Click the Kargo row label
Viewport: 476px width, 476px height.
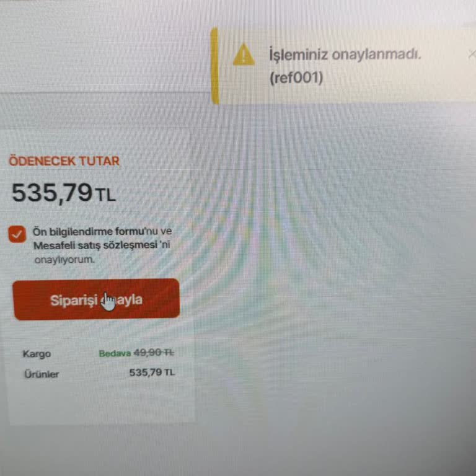click(x=37, y=354)
